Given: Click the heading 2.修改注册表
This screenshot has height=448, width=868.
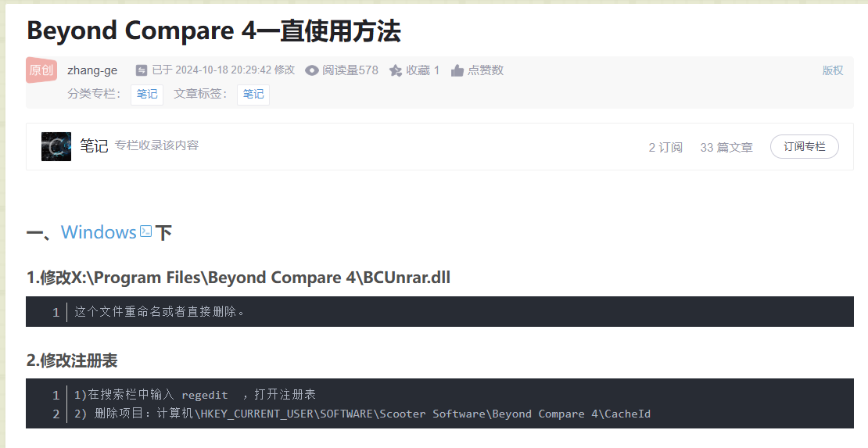Looking at the screenshot, I should 72,360.
